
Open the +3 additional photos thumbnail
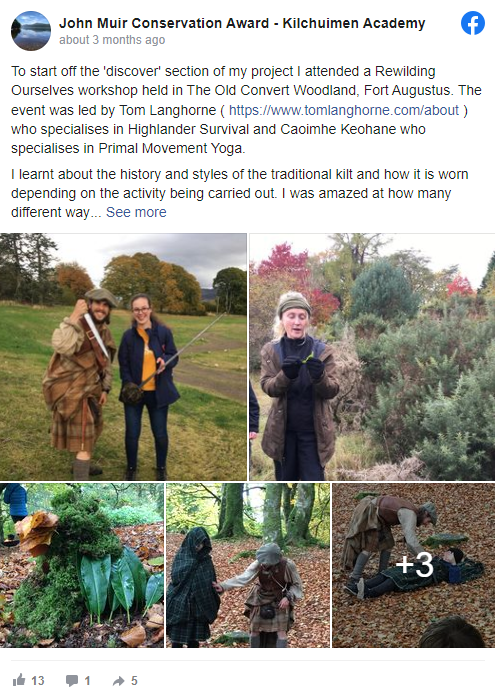click(x=414, y=565)
